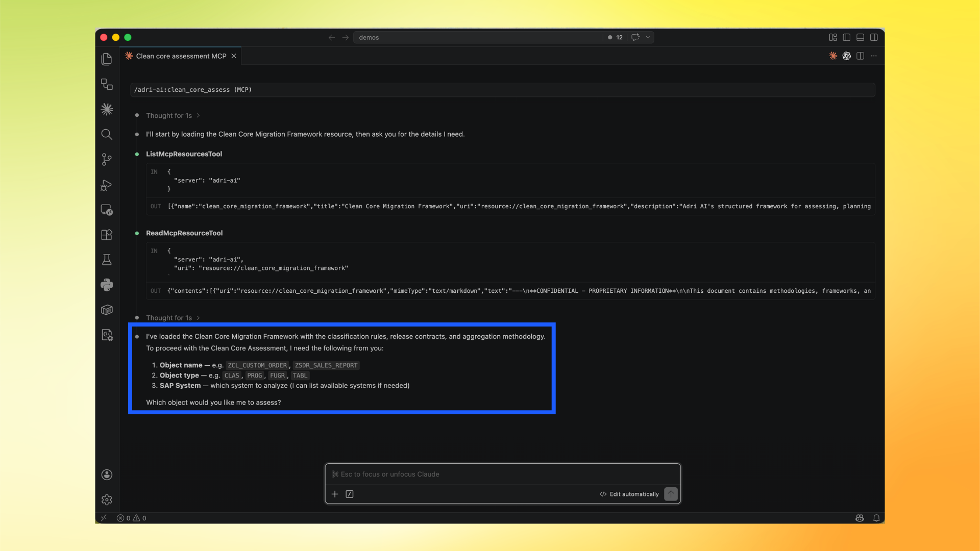
Task: Toggle the bottom panel visibility
Action: click(x=861, y=37)
